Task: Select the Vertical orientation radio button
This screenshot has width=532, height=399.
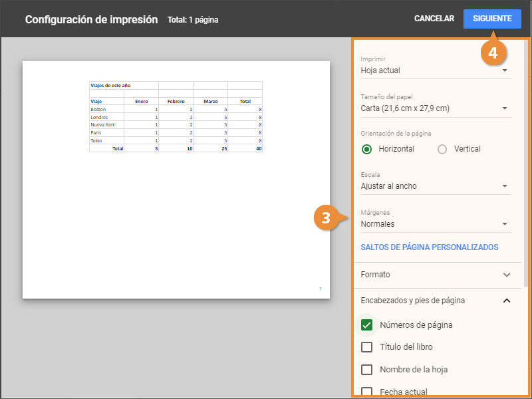Action: click(x=442, y=149)
